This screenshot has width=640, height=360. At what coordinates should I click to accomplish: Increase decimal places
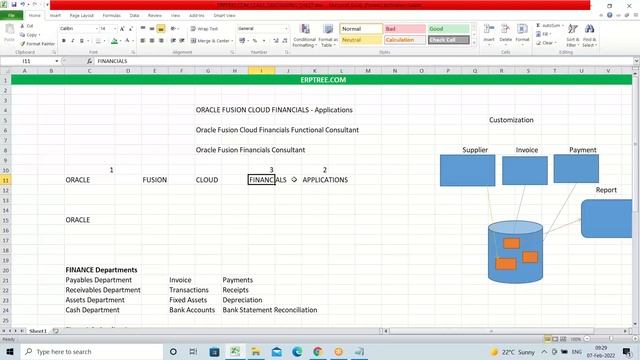(x=276, y=41)
